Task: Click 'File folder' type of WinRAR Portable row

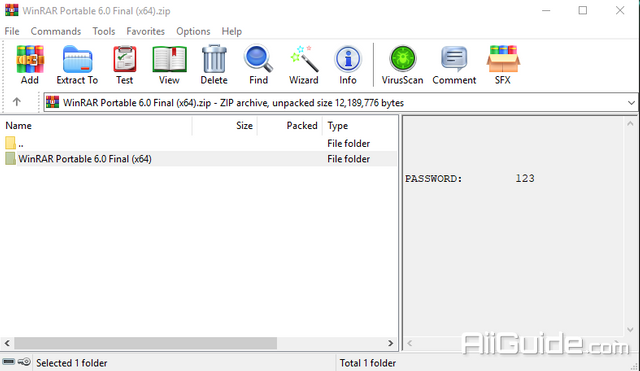Action: tap(349, 159)
